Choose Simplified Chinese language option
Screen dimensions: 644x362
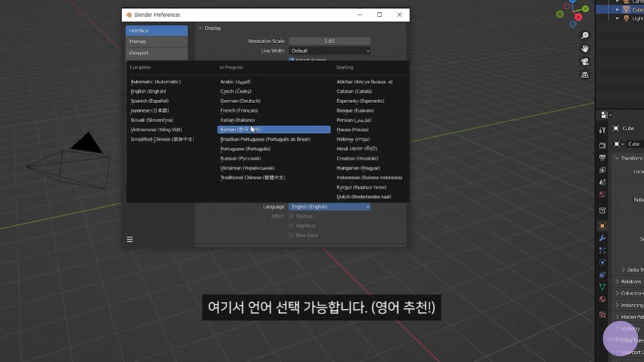163,139
